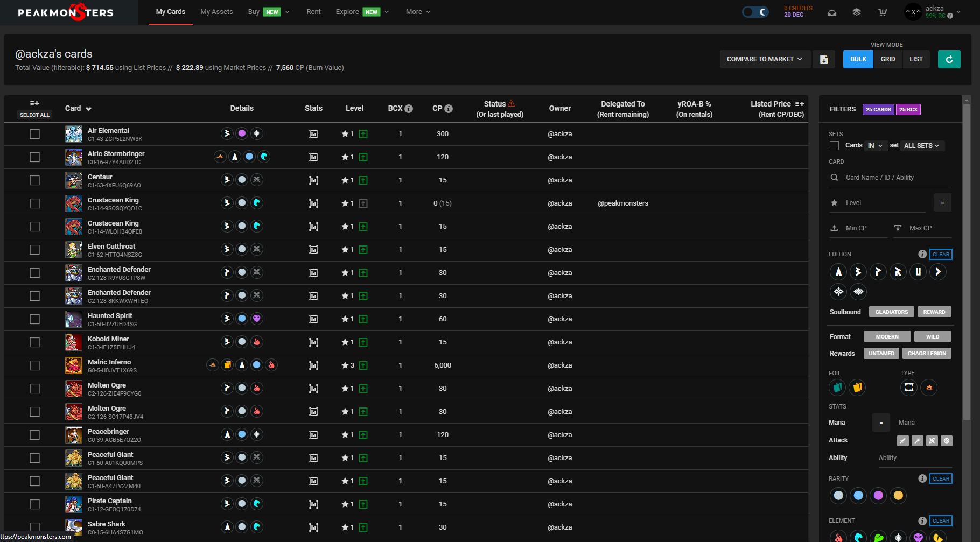Filter by Alpha edition icon

[x=838, y=272]
